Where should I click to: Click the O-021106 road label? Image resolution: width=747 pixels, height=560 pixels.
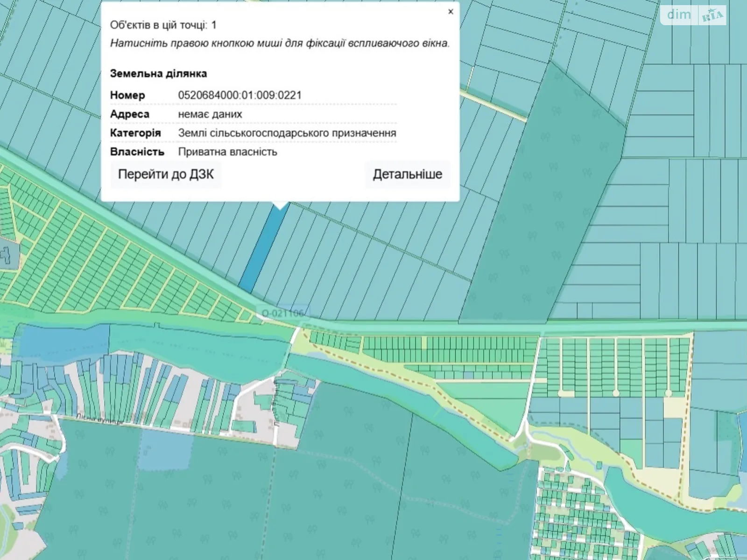pyautogui.click(x=283, y=313)
